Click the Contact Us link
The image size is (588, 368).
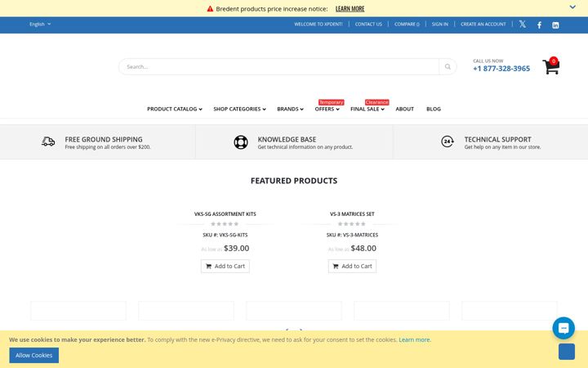[x=368, y=24]
